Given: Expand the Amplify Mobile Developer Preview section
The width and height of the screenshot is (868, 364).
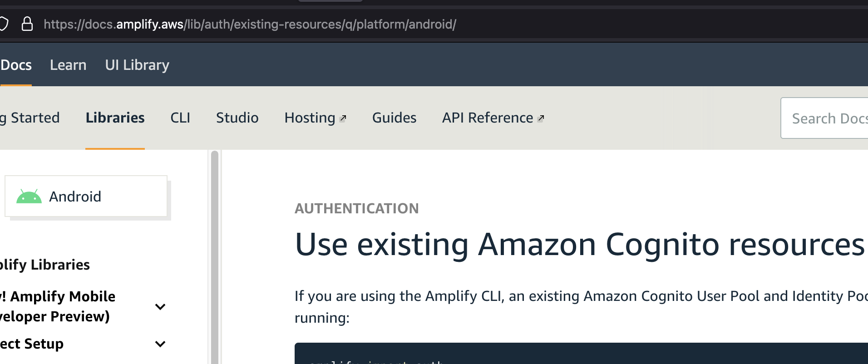Looking at the screenshot, I should (x=160, y=307).
